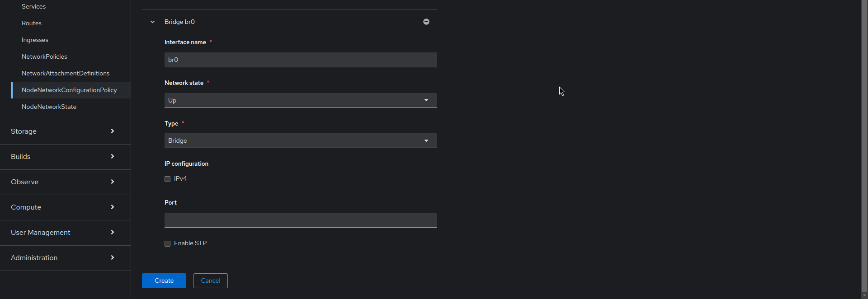Open NetworkAttachmentDefinitions page
Screen dimensions: 868x299
pyautogui.click(x=66, y=73)
